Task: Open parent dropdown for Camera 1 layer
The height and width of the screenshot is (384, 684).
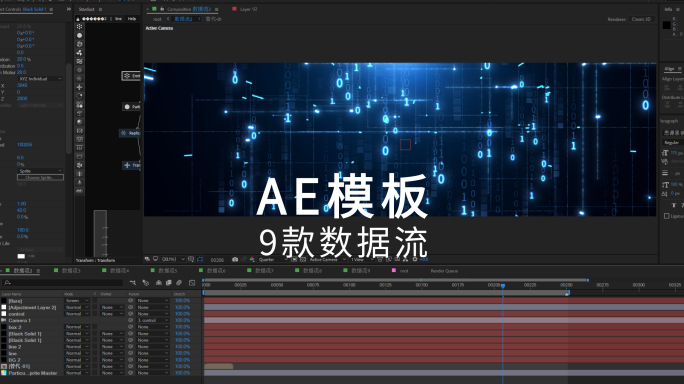Action: coord(153,320)
